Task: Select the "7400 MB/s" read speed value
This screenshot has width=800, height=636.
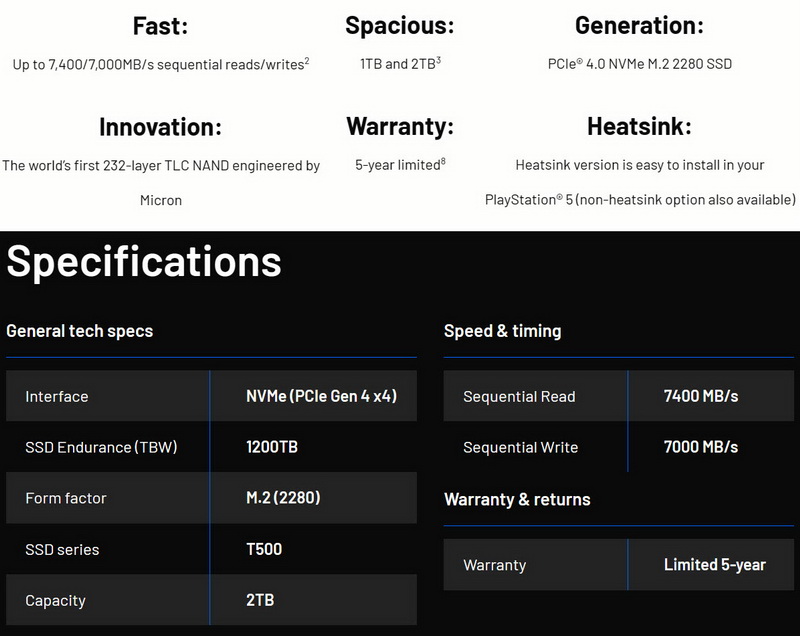Action: click(701, 396)
